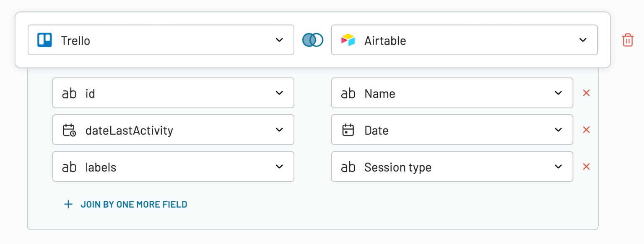Screen dimensions: 644x244
Task: Remove the labels to Session type mapping
Action: (586, 167)
